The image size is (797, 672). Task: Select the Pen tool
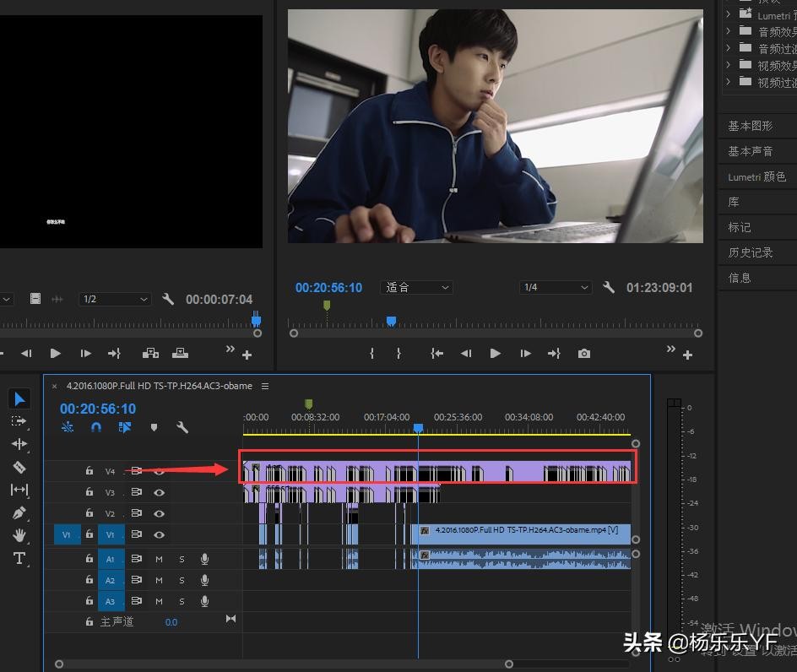(19, 512)
